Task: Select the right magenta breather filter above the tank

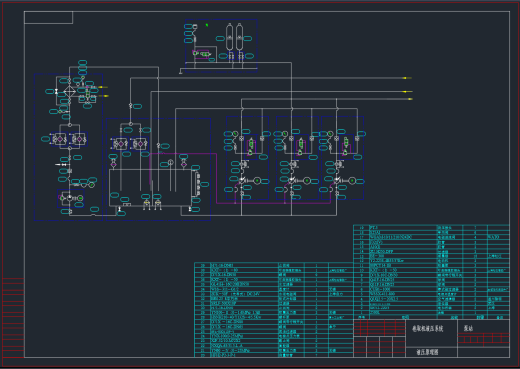Action: point(184,164)
